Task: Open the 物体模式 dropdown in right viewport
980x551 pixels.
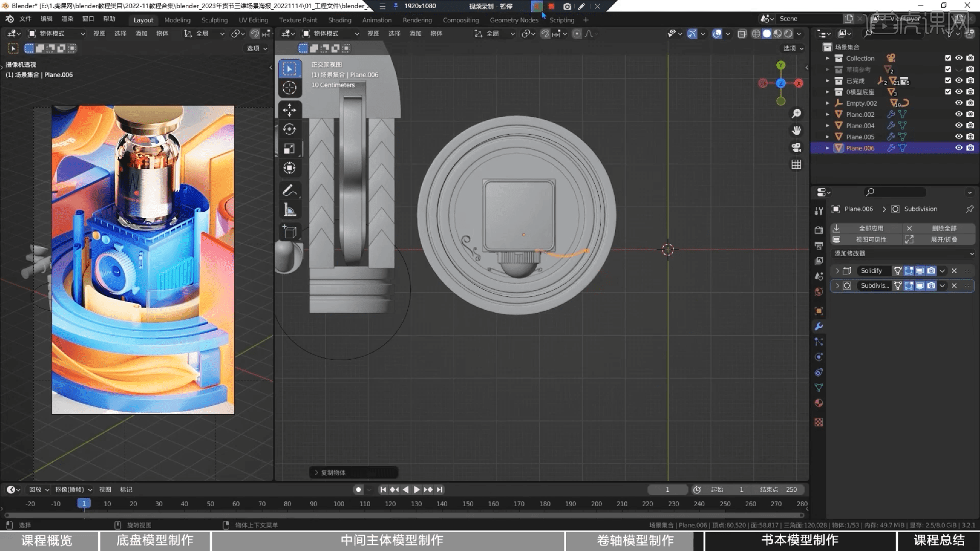Action: [331, 34]
